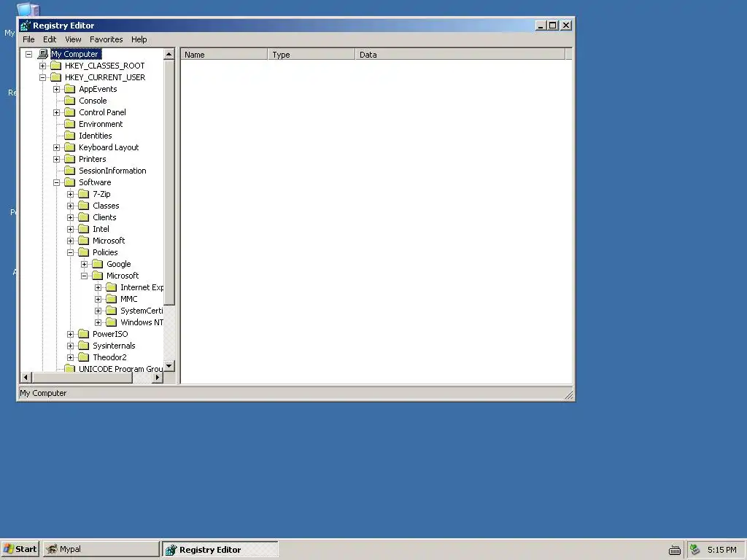
Task: Open the Favorites menu
Action: (x=107, y=39)
